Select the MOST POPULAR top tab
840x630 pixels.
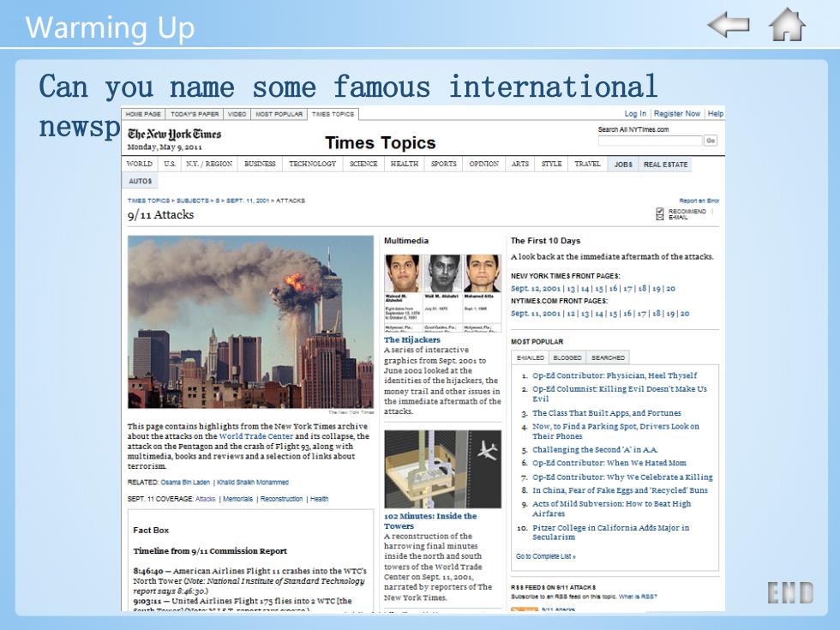point(279,114)
